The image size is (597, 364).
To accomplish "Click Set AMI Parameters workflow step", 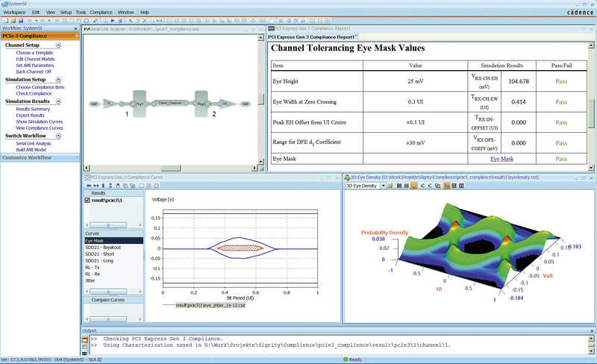I will pyautogui.click(x=34, y=66).
